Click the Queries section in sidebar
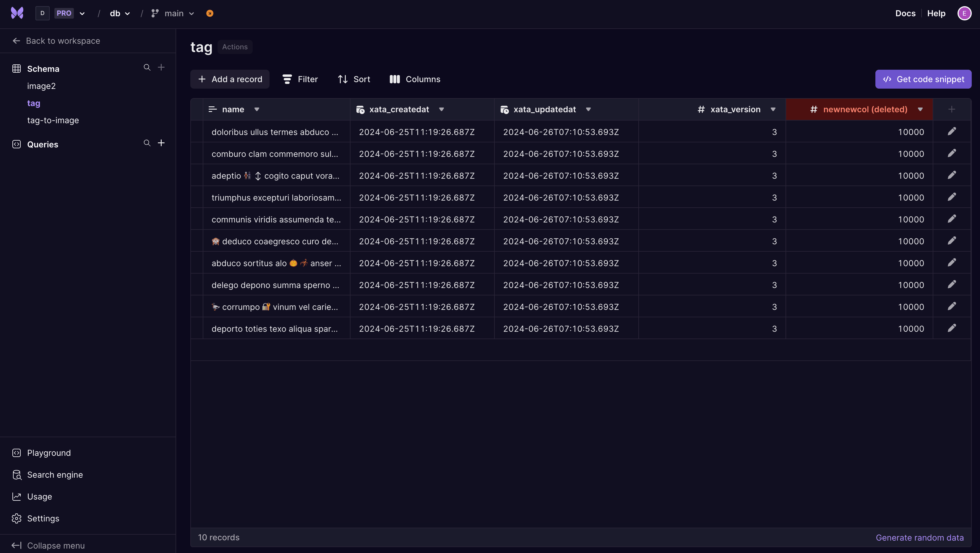This screenshot has width=980, height=553. (x=42, y=144)
